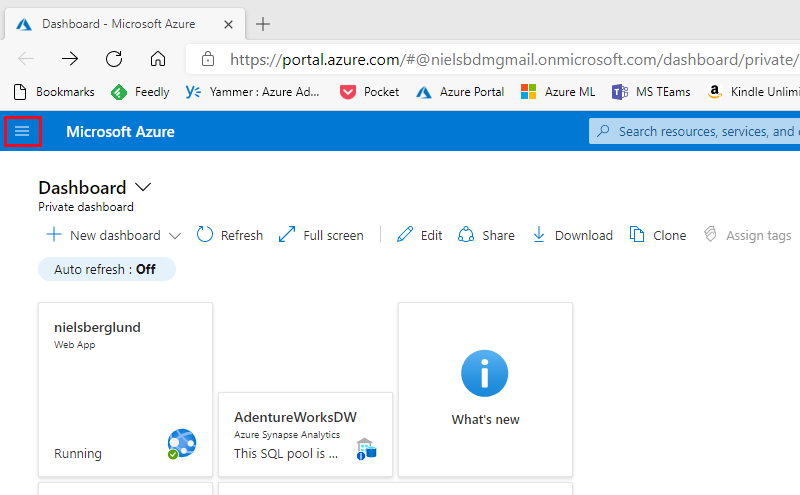Focus the Search resources, services field

694,131
